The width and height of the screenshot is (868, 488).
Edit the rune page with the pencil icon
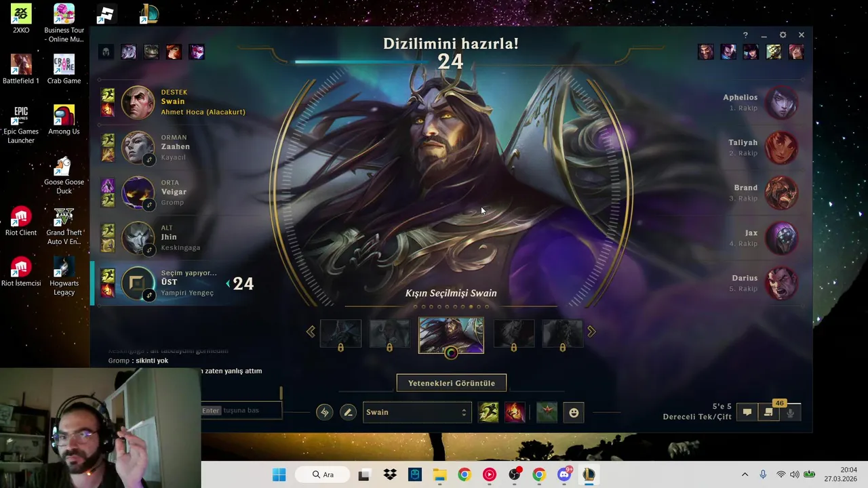(x=348, y=412)
